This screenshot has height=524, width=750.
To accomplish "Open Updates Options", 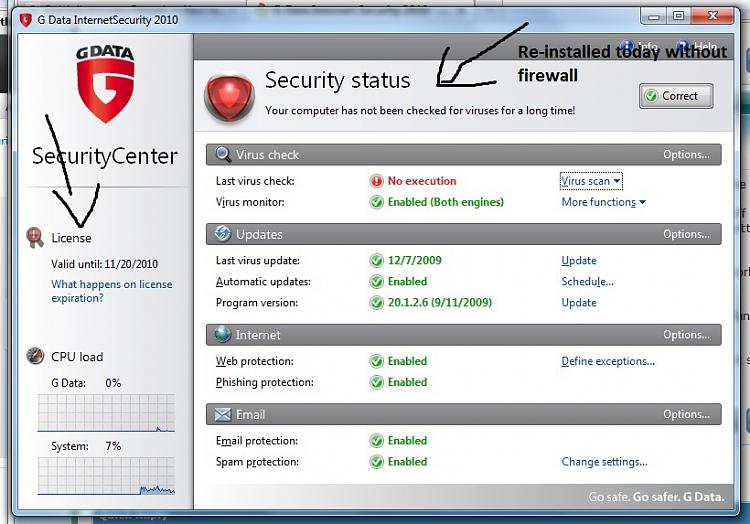I will click(686, 234).
